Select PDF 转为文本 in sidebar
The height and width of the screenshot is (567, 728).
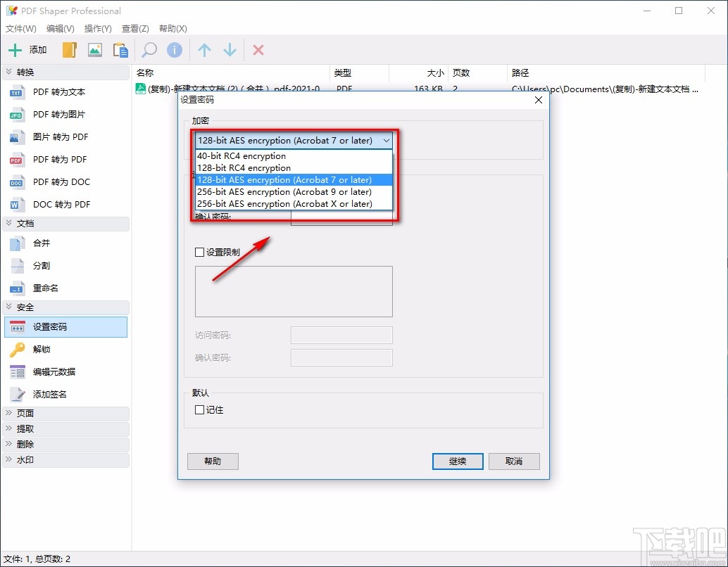click(x=65, y=92)
